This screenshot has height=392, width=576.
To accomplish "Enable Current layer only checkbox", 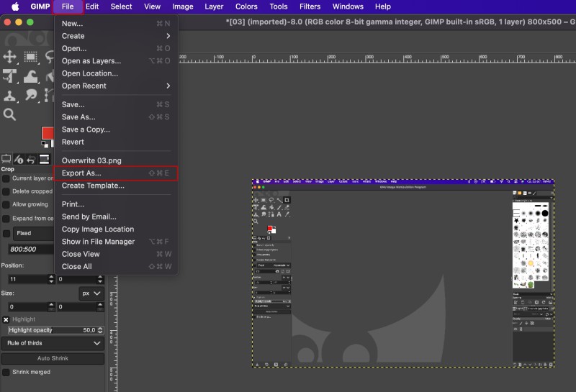I will pyautogui.click(x=6, y=179).
